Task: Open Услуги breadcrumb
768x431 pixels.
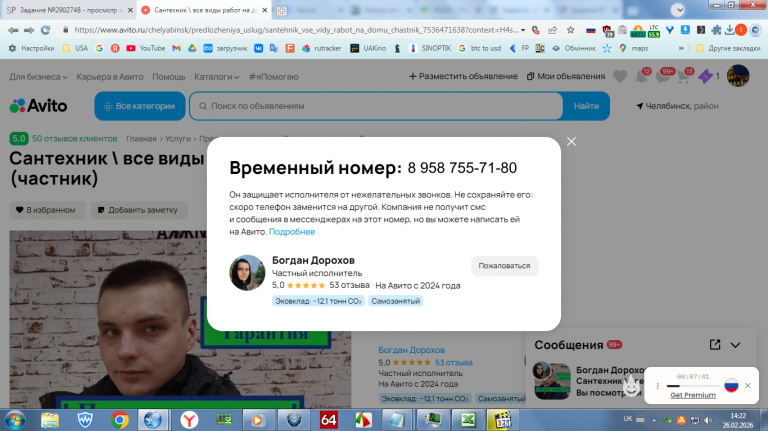Action: point(178,139)
